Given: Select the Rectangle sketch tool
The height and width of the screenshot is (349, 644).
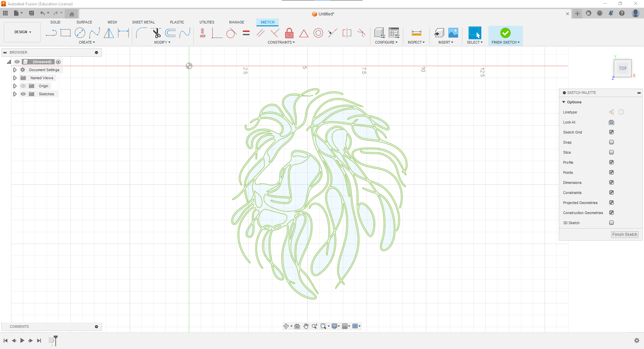Looking at the screenshot, I should (65, 33).
